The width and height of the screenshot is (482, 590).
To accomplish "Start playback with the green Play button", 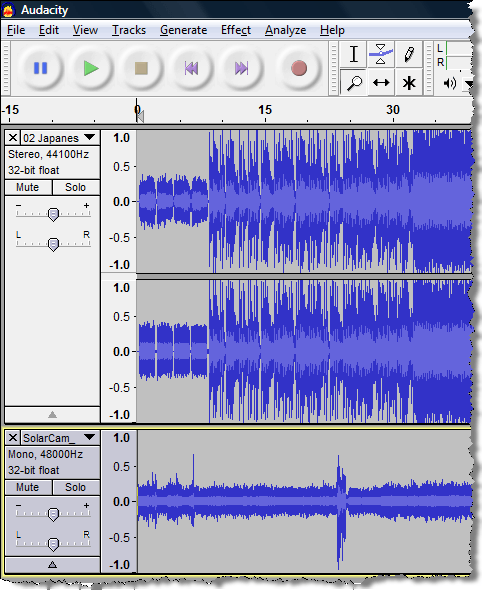I will pyautogui.click(x=91, y=68).
